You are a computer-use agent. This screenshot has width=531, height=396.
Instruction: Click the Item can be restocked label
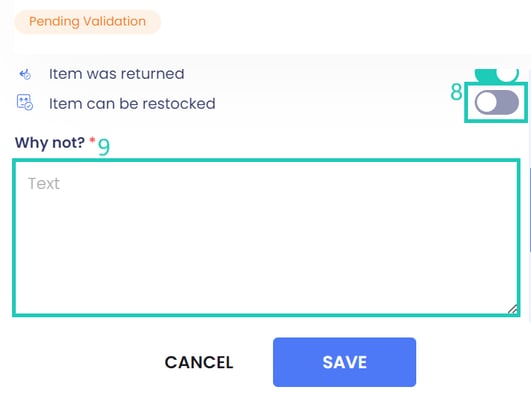[132, 104]
